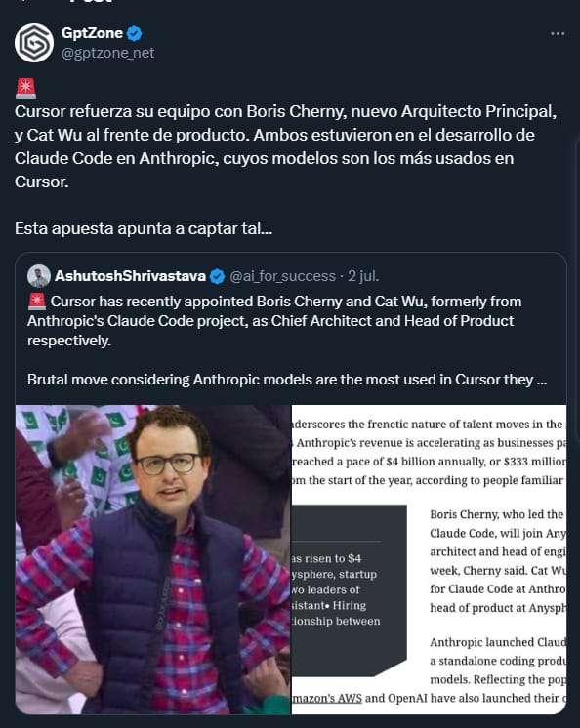Open AshutoshShrivastava's small profile avatar

tap(39, 276)
